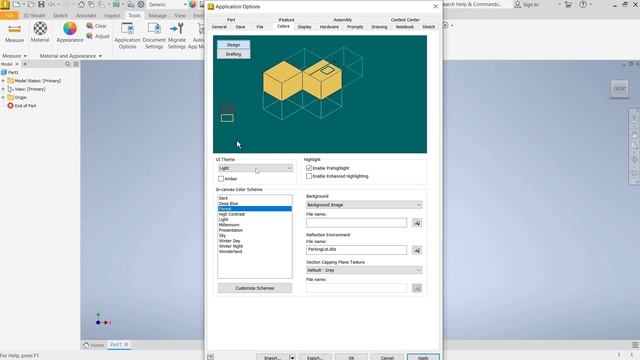The height and width of the screenshot is (360, 640).
Task: Select Deep Blue color scheme
Action: pos(255,203)
